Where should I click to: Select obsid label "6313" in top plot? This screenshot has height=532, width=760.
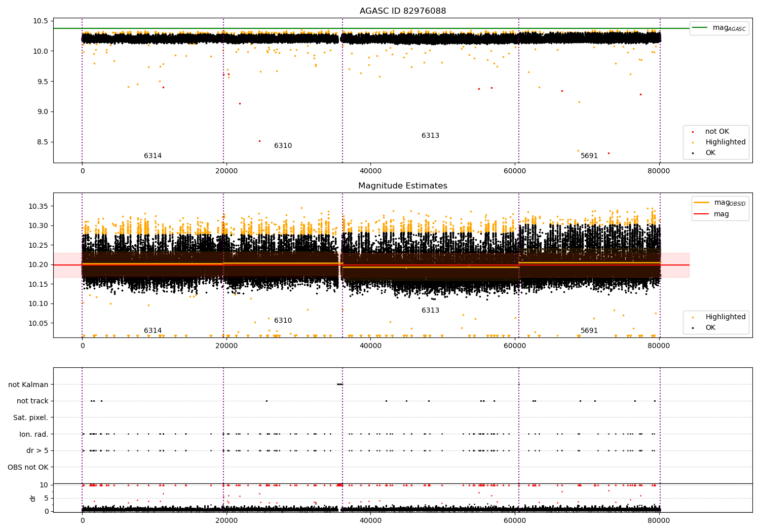430,136
